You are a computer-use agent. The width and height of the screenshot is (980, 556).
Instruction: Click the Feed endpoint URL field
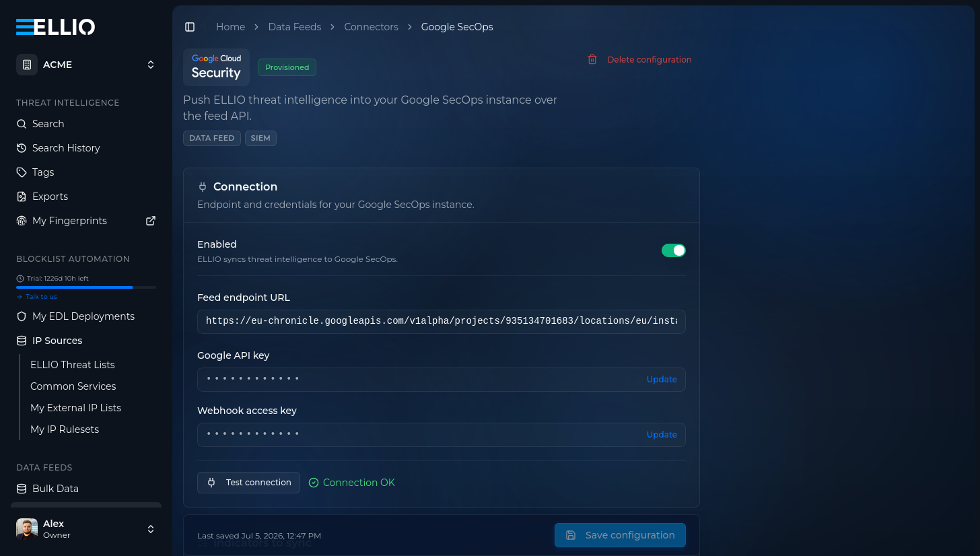tap(442, 321)
